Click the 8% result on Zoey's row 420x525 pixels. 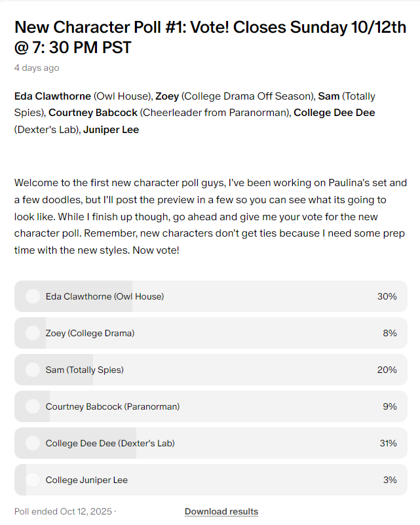(x=390, y=333)
